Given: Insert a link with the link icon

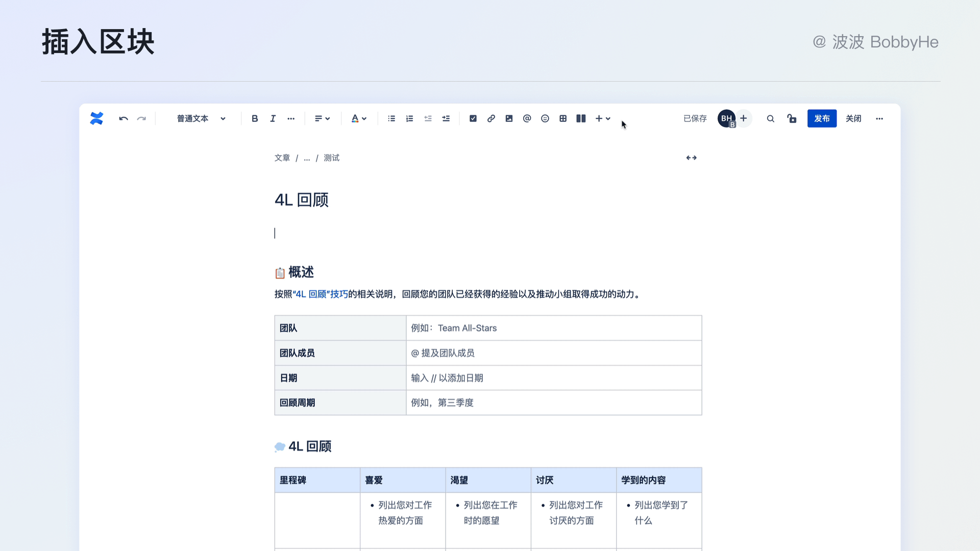Looking at the screenshot, I should pos(491,118).
